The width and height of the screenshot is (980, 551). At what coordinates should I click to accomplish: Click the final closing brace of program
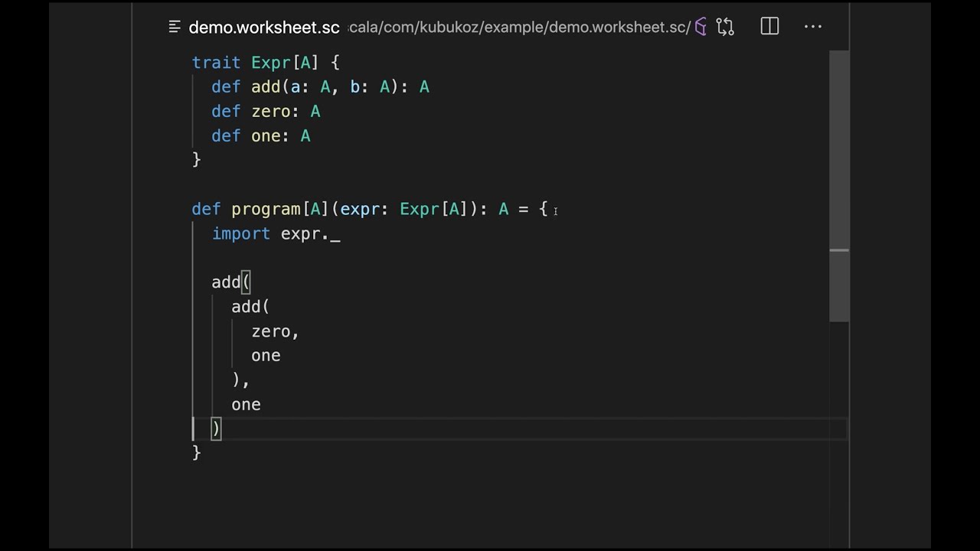click(x=196, y=453)
